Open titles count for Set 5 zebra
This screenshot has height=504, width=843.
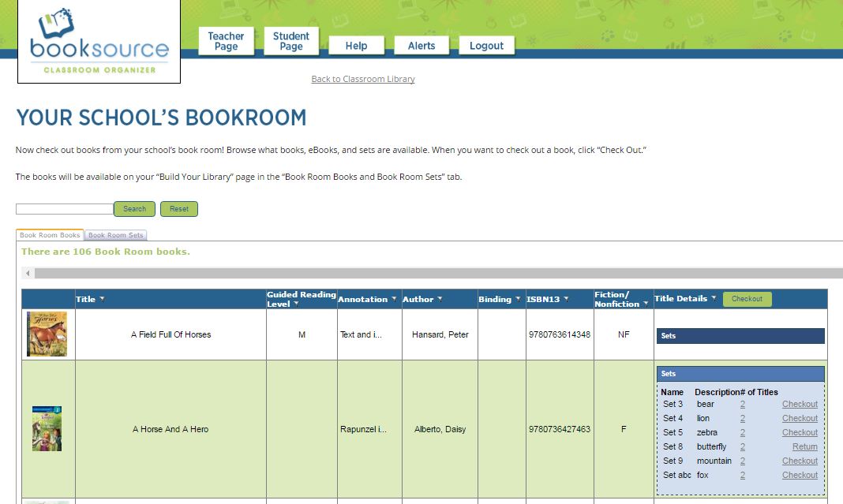[743, 432]
